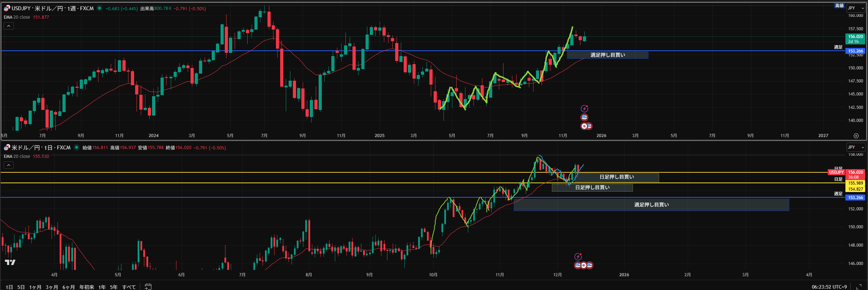Screen dimensions: 868x290
Task: Switch range to すべて
Action: pos(129,287)
